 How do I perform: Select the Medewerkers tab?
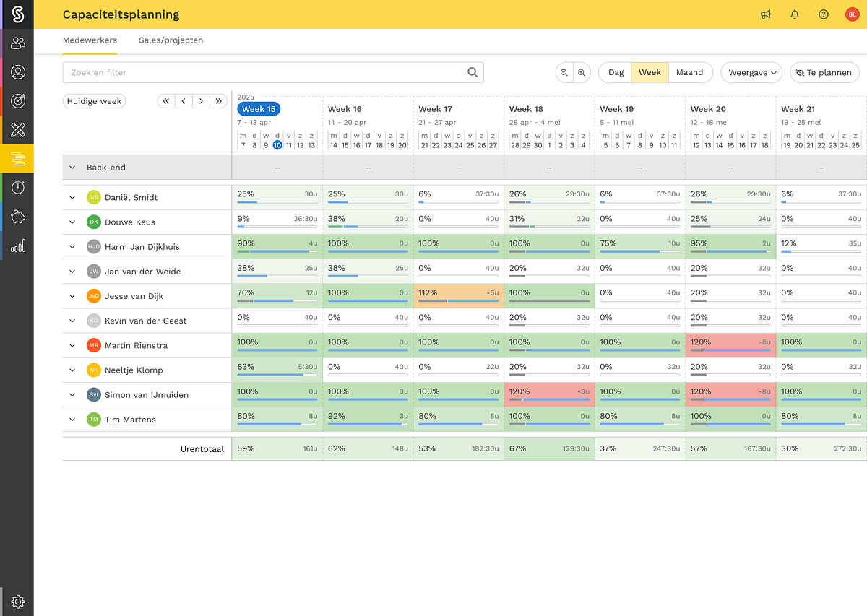click(x=90, y=40)
